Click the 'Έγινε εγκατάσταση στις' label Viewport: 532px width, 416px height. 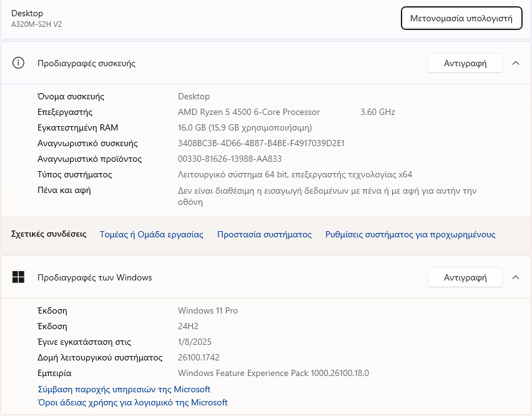coord(84,342)
